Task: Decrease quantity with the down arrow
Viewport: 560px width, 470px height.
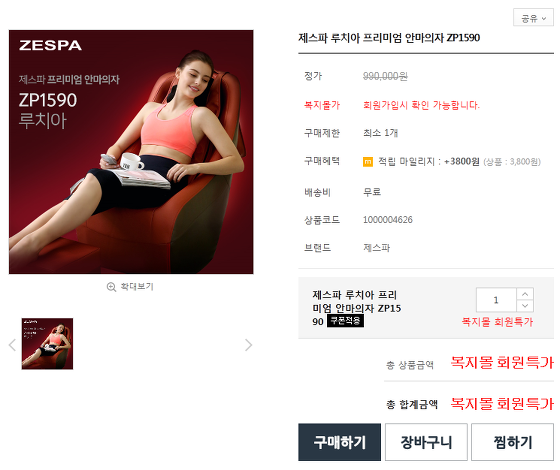Action: point(525,306)
